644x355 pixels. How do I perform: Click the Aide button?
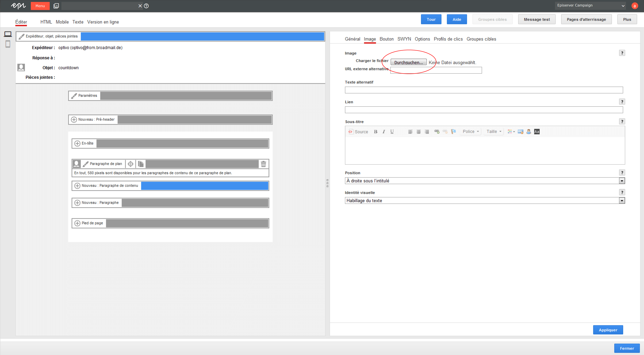(457, 19)
